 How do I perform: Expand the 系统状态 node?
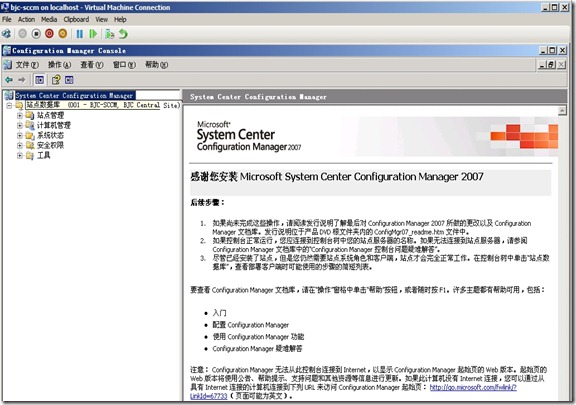(19, 135)
